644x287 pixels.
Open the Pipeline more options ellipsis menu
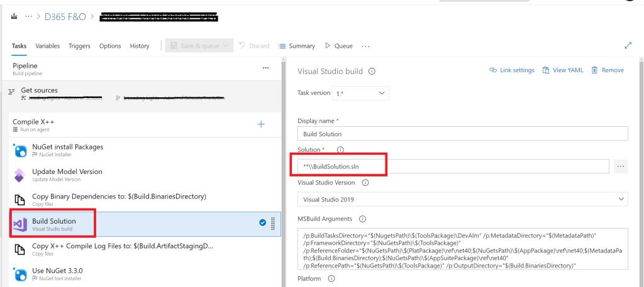pos(265,68)
